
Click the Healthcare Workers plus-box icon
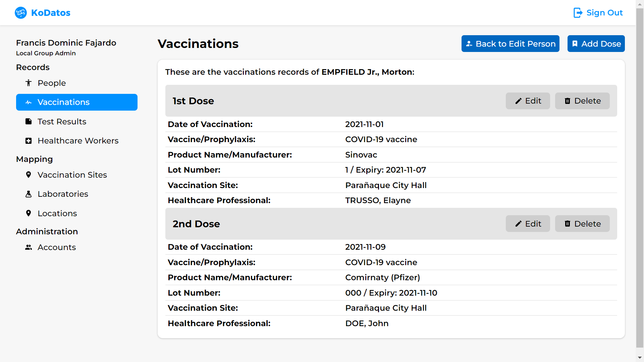29,141
